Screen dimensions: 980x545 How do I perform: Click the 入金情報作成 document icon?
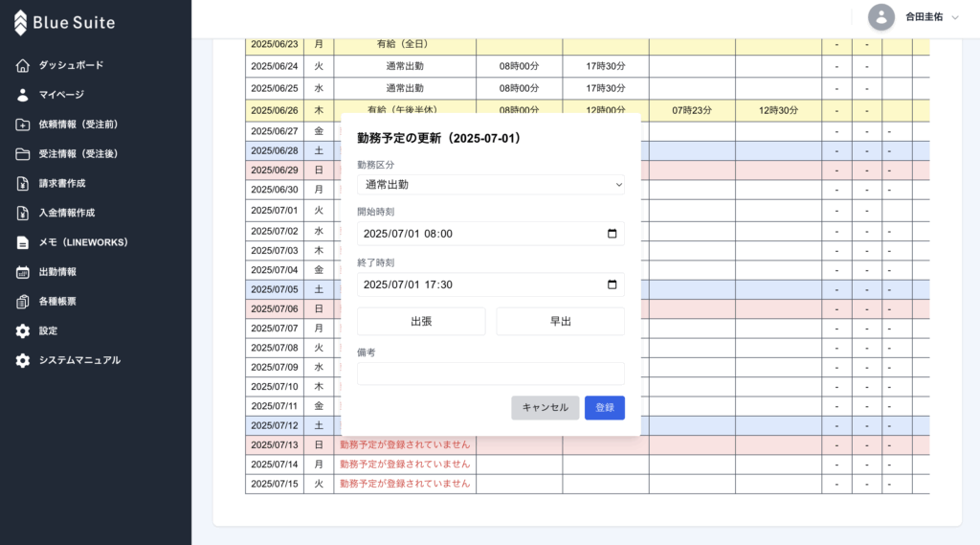[23, 213]
